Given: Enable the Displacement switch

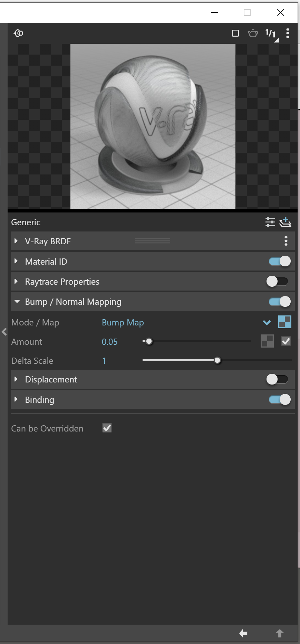Looking at the screenshot, I should (277, 379).
